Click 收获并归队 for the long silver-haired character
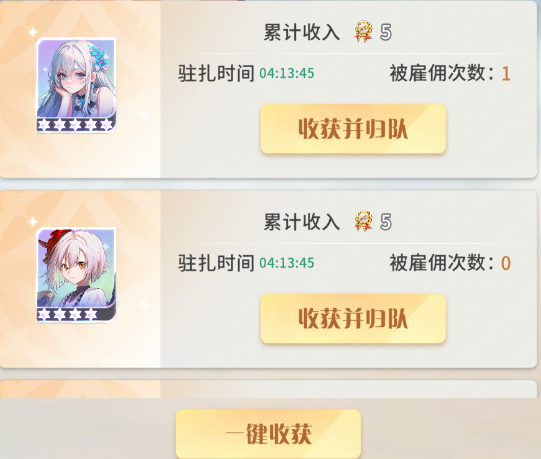The width and height of the screenshot is (541, 459). pyautogui.click(x=353, y=129)
